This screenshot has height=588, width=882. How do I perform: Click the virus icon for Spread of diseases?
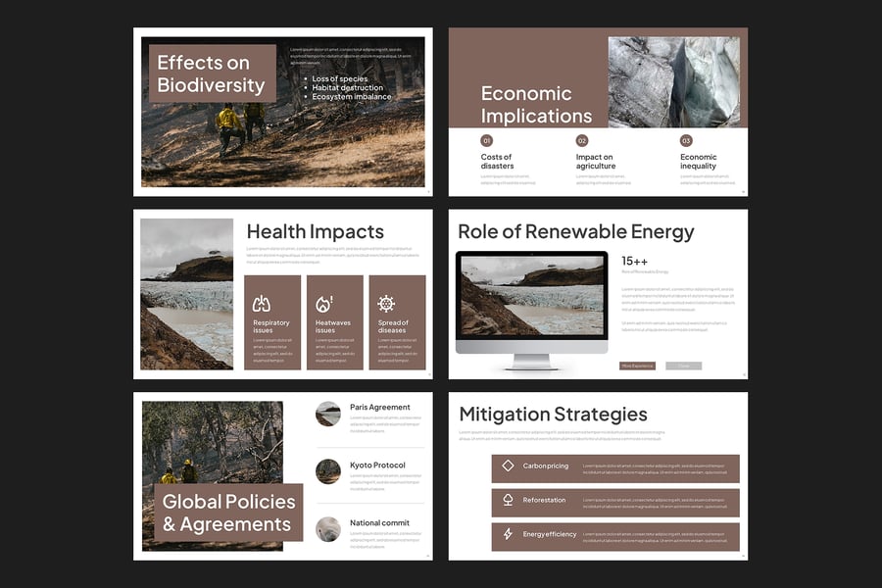[387, 304]
